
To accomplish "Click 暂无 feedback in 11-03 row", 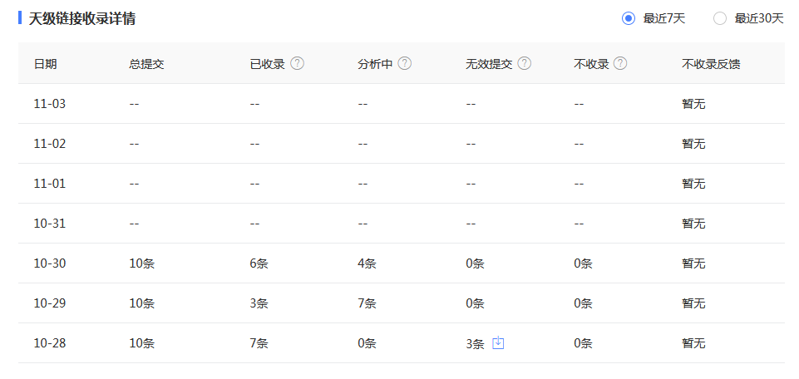I will pyautogui.click(x=694, y=104).
